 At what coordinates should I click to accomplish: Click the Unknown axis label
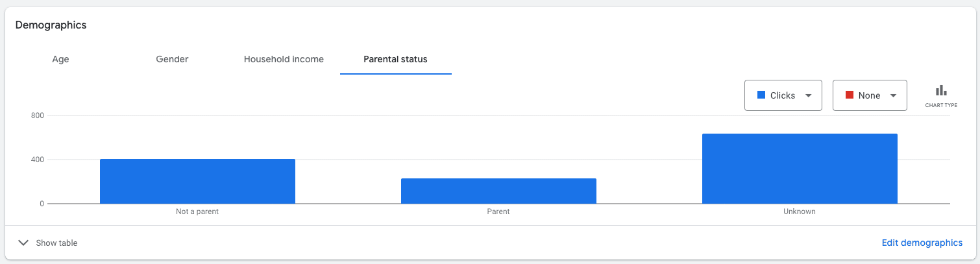click(x=800, y=211)
